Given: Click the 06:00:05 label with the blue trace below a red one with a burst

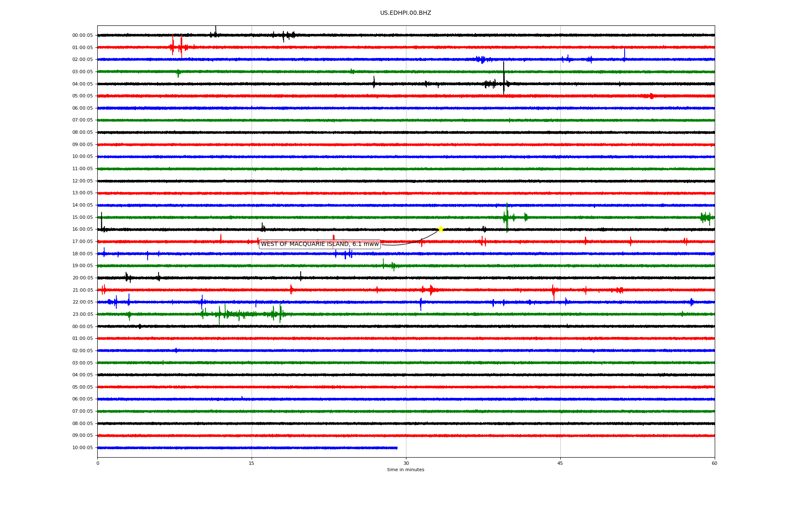Looking at the screenshot, I should click(x=82, y=108).
